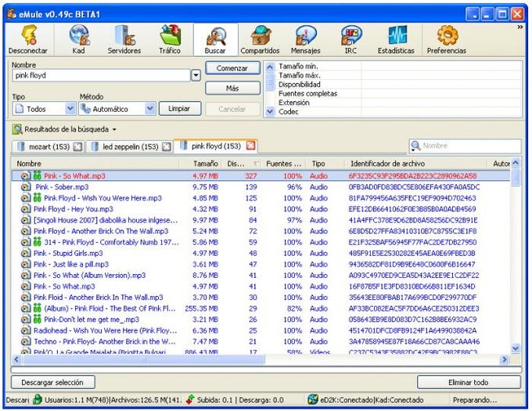Sort by Nombre column header

point(95,164)
